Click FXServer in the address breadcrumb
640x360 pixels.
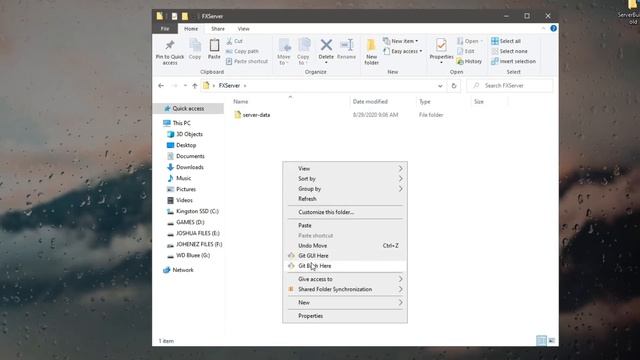click(229, 86)
